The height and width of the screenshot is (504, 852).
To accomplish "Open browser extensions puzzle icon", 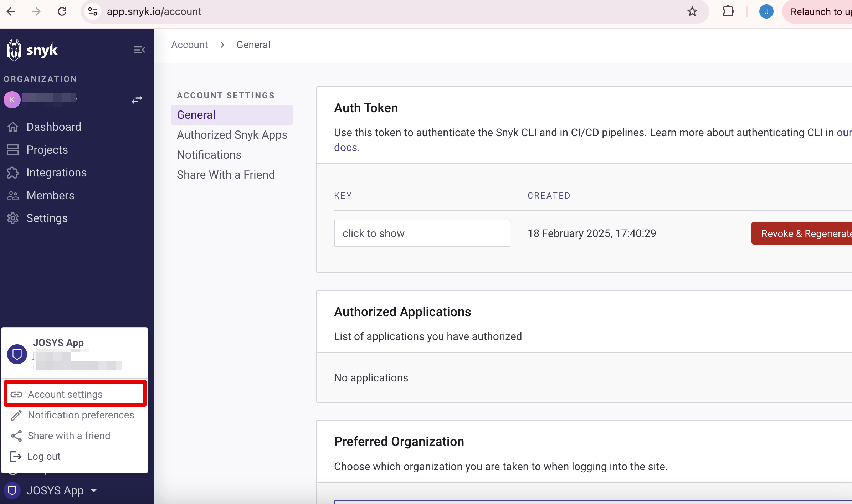I will [728, 11].
